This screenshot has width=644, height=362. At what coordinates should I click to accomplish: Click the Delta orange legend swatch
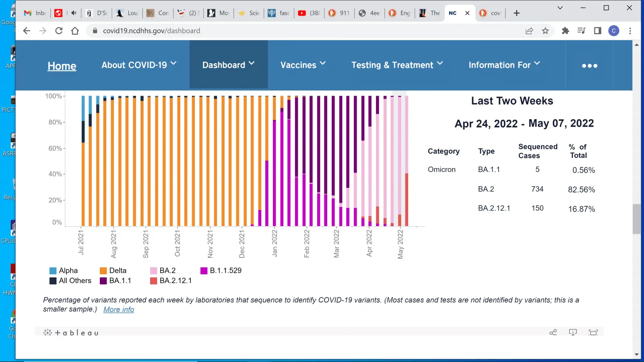point(103,271)
